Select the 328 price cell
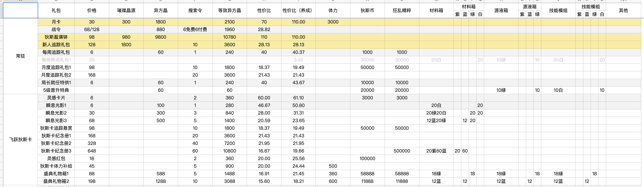 click(92, 143)
